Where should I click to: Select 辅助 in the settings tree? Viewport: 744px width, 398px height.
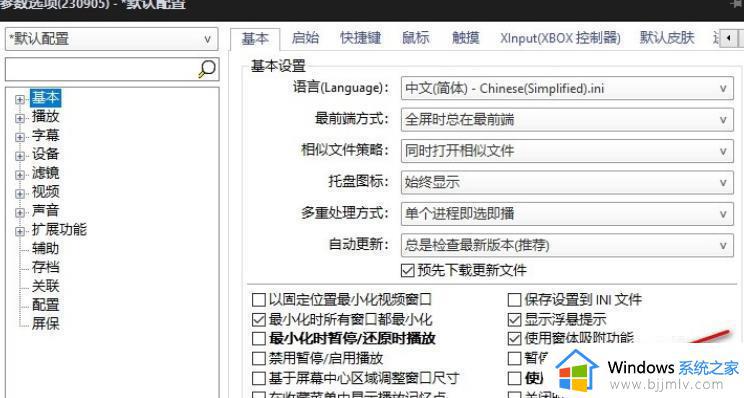pyautogui.click(x=46, y=248)
